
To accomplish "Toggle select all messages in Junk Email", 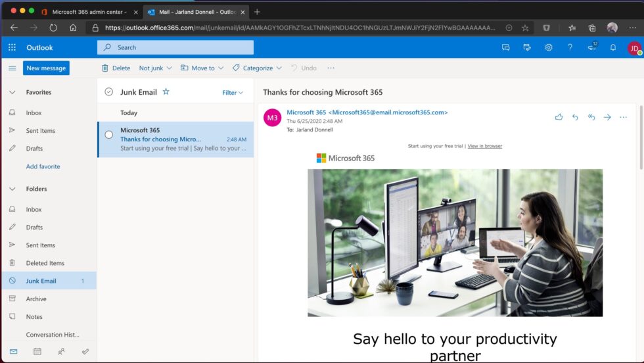I will click(x=109, y=92).
